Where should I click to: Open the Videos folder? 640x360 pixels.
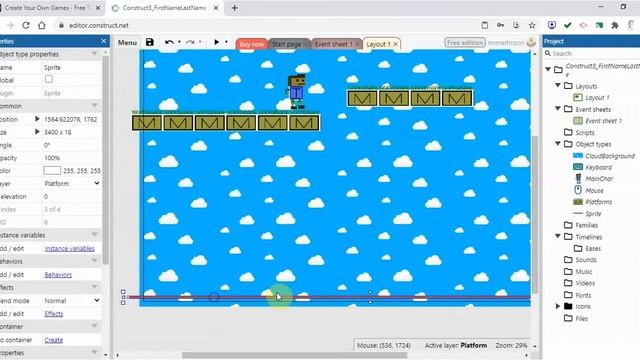click(x=585, y=283)
